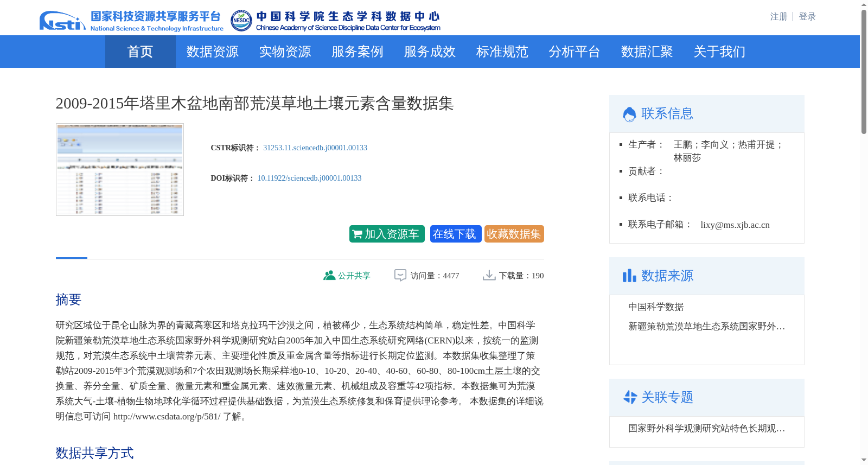Click the 联系信息 panel header

tap(707, 114)
